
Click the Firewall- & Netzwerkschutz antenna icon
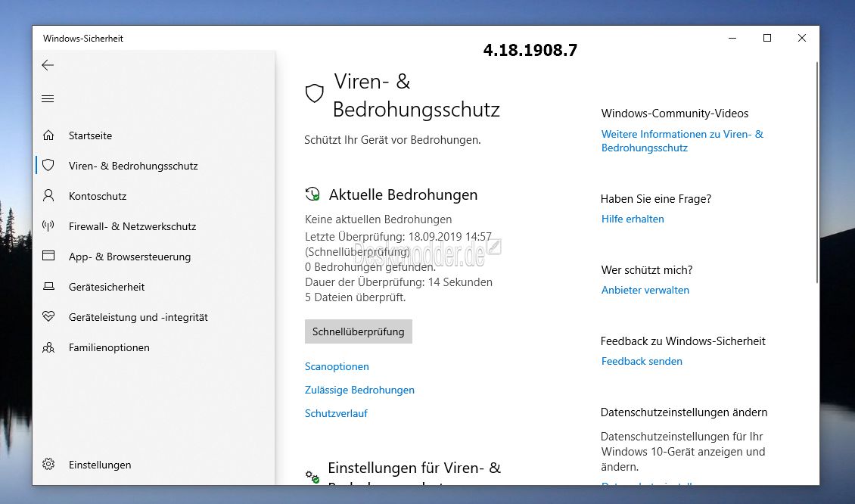48,226
